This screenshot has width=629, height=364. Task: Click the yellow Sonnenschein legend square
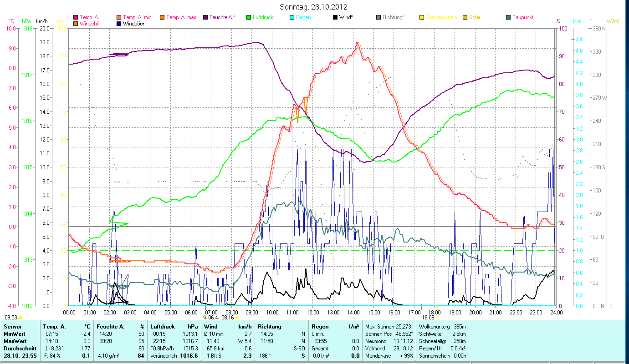(x=422, y=18)
